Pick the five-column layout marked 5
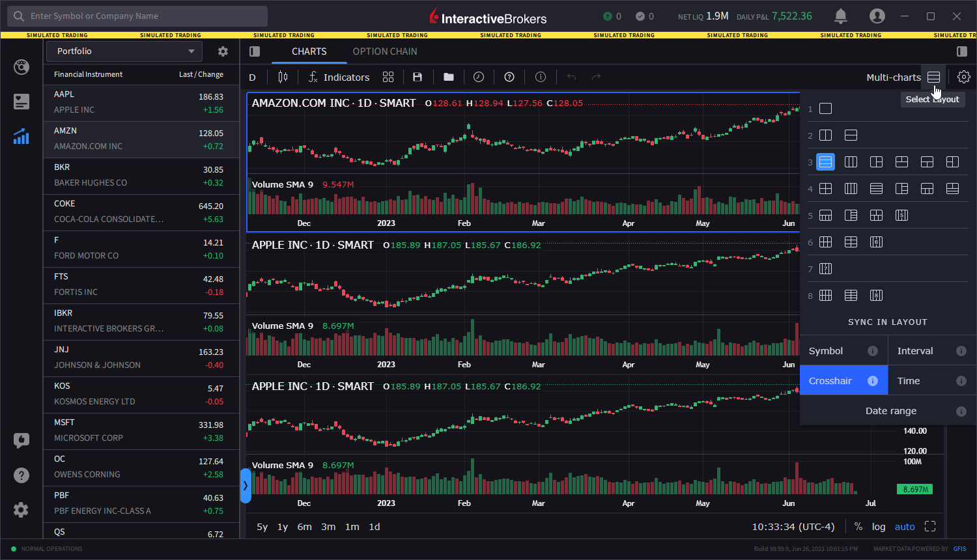The width and height of the screenshot is (977, 560). [901, 216]
